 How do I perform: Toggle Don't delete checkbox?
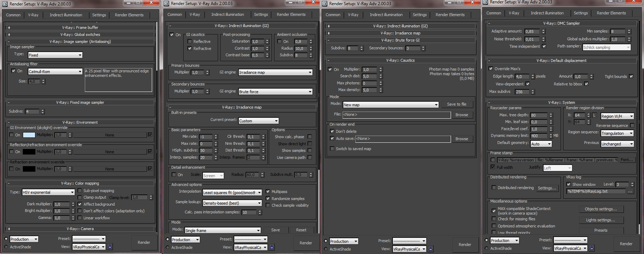click(332, 131)
